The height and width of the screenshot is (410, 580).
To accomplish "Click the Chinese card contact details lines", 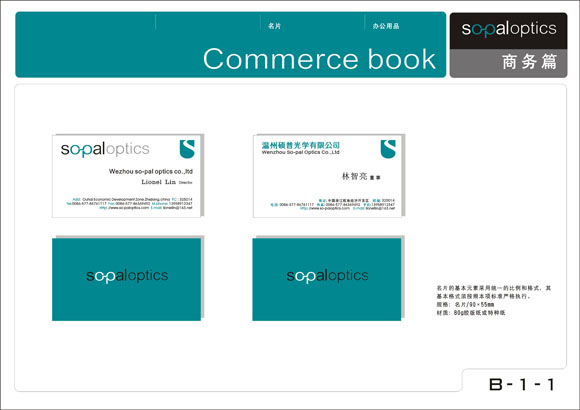I will [332, 204].
